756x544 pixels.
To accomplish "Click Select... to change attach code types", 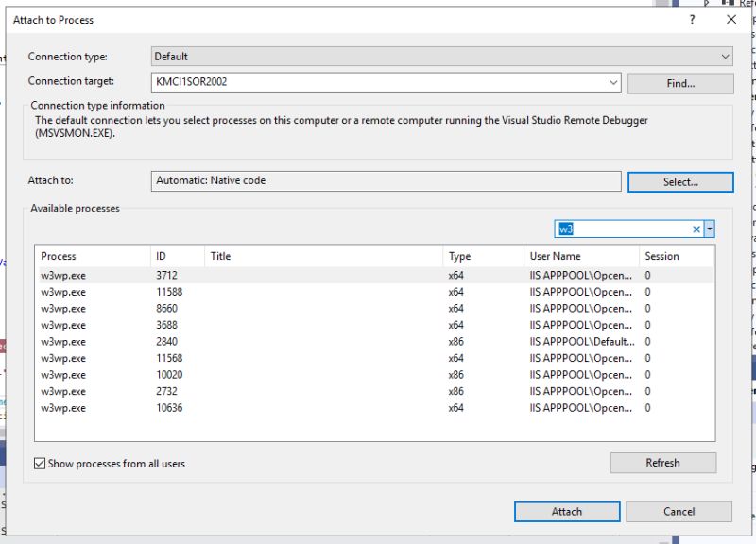I will [x=679, y=181].
